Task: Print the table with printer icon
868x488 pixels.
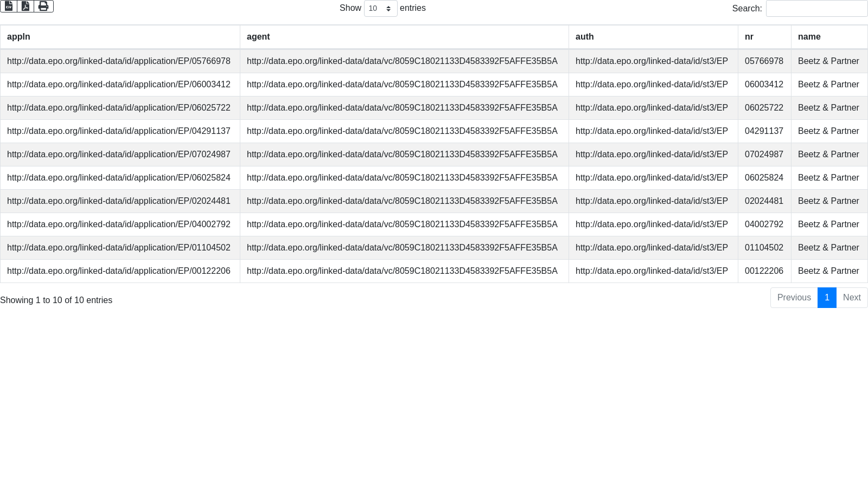Action: (43, 6)
